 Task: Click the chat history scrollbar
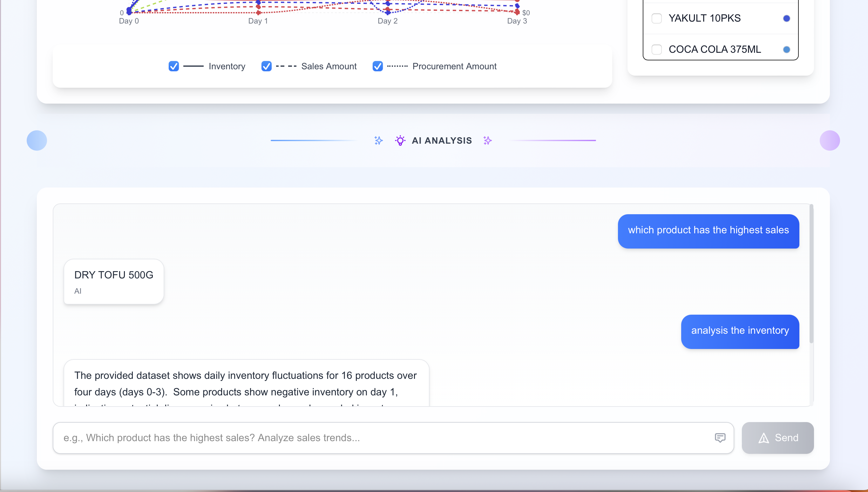[811, 274]
